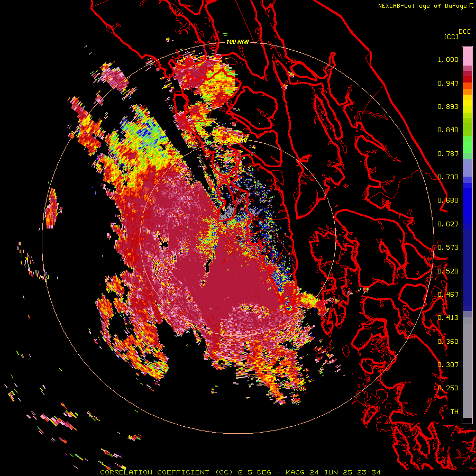Image resolution: width=476 pixels, height=476 pixels.
Task: Click the 24 JUN 25 date text
Action: point(331,472)
